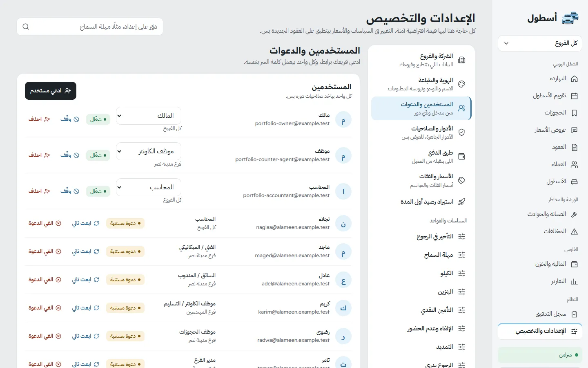
Task: Click the building icon beside الشركة والفروع
Action: click(x=462, y=60)
